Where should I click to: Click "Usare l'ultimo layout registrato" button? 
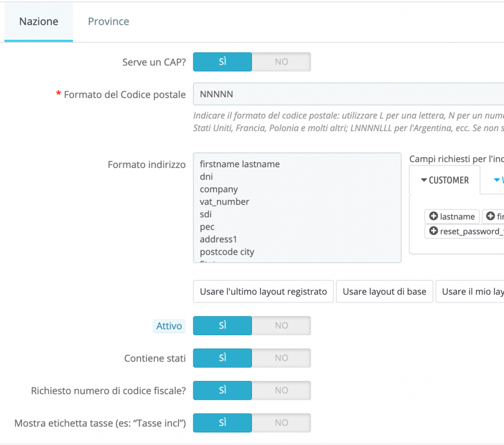[x=263, y=291]
